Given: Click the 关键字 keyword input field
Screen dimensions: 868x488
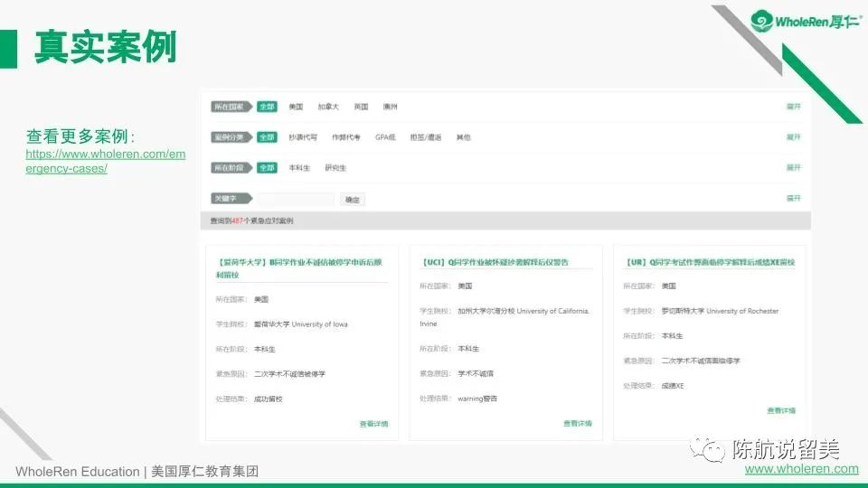Looking at the screenshot, I should tap(295, 199).
